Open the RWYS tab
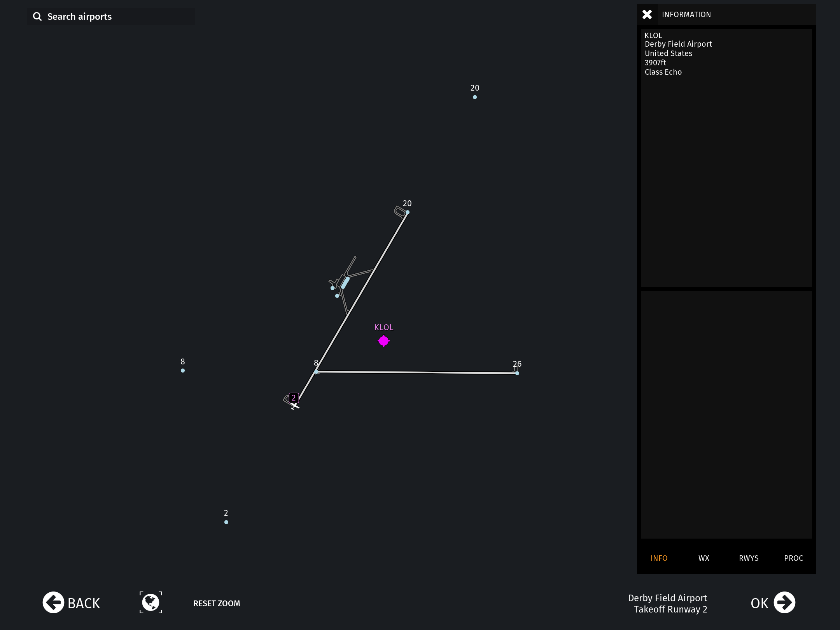 [x=749, y=558]
